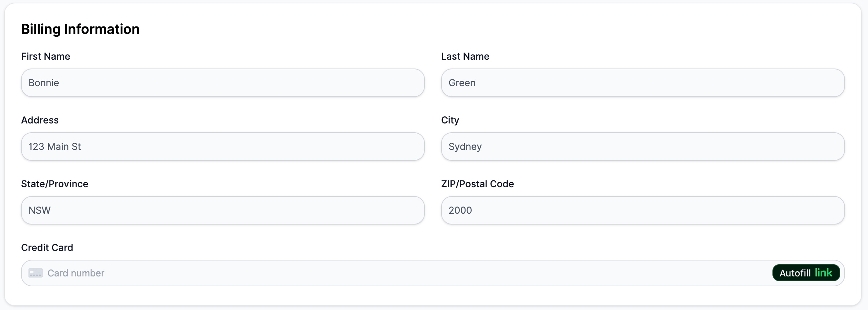Click the First Name label
This screenshot has width=868, height=310.
click(46, 56)
